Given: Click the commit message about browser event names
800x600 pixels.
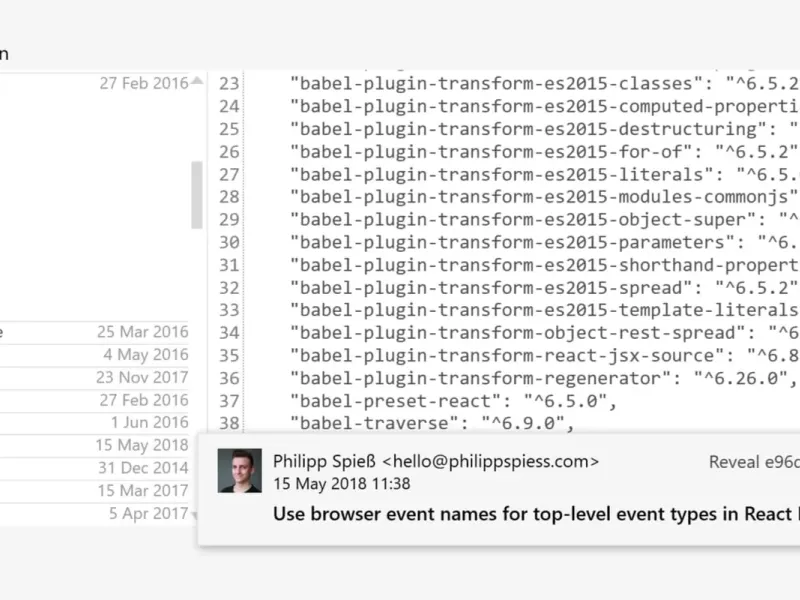Looking at the screenshot, I should 536,514.
